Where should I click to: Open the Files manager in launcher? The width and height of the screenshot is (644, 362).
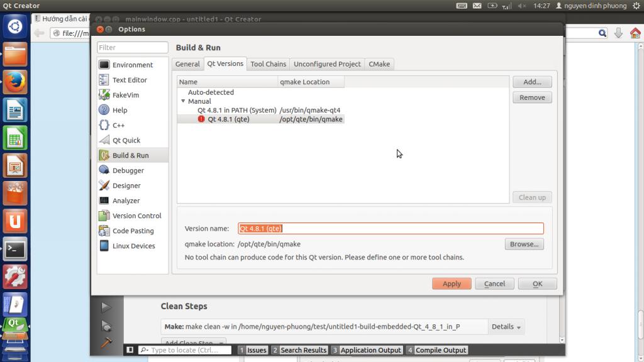[15, 54]
